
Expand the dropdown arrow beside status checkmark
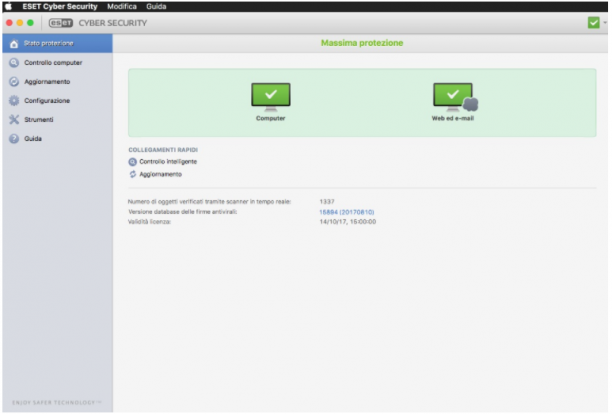[605, 23]
